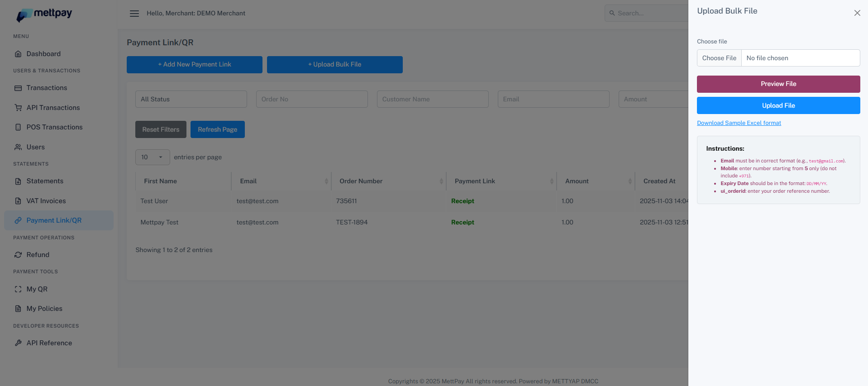Focus the Email filter field
Screen dimensions: 868x386
tap(553, 99)
